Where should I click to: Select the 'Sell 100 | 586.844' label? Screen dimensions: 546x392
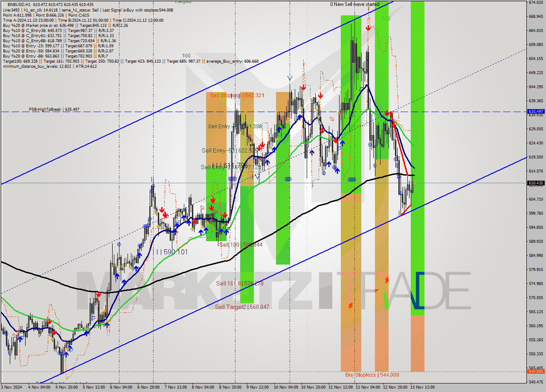(241, 245)
